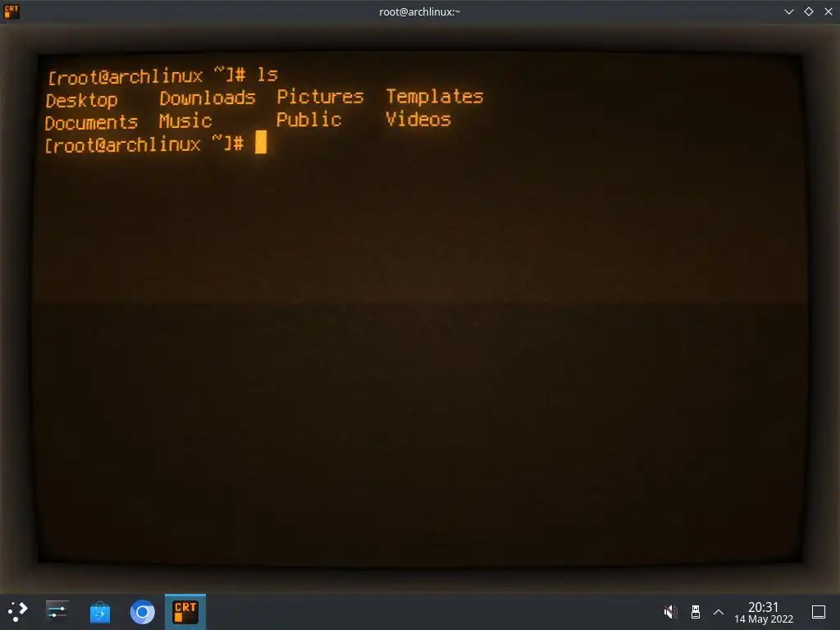Viewport: 840px width, 630px height.
Task: Click the show desktop button
Action: pyautogui.click(x=819, y=612)
